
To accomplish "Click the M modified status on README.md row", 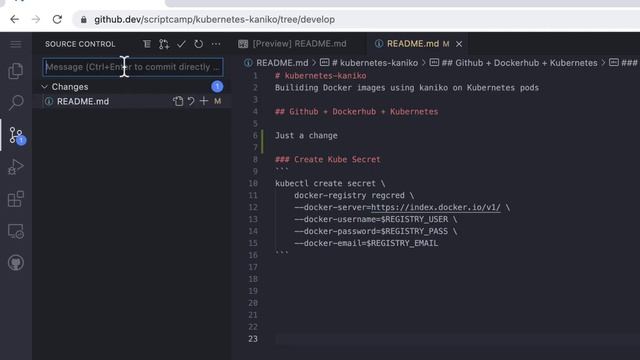I will [218, 101].
